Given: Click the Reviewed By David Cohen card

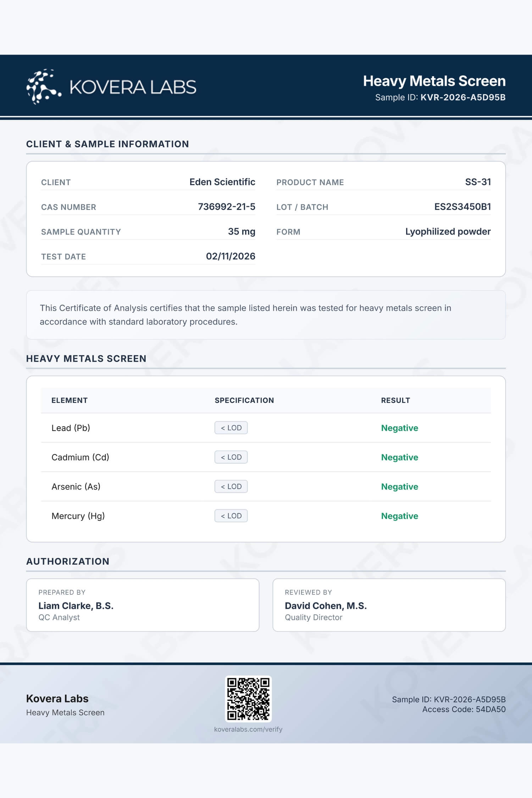Looking at the screenshot, I should click(x=389, y=605).
